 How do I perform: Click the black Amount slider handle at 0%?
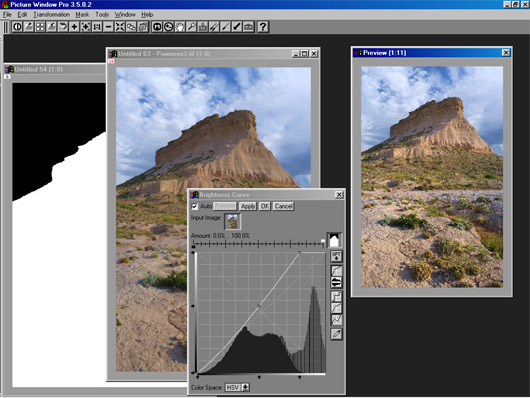(193, 246)
